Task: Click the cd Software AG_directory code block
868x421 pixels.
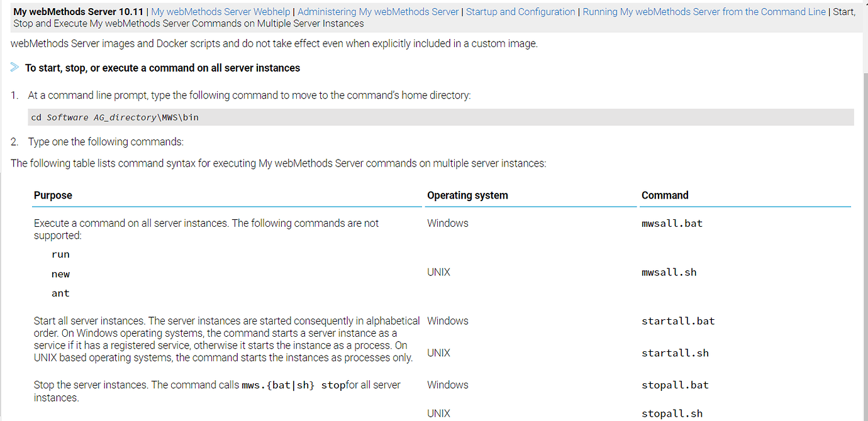Action: (115, 118)
